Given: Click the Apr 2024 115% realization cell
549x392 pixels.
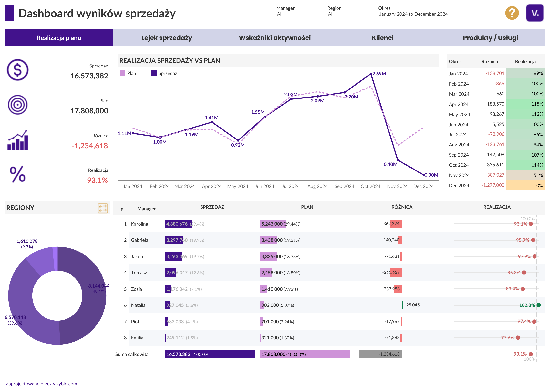Looking at the screenshot, I should pyautogui.click(x=525, y=104).
